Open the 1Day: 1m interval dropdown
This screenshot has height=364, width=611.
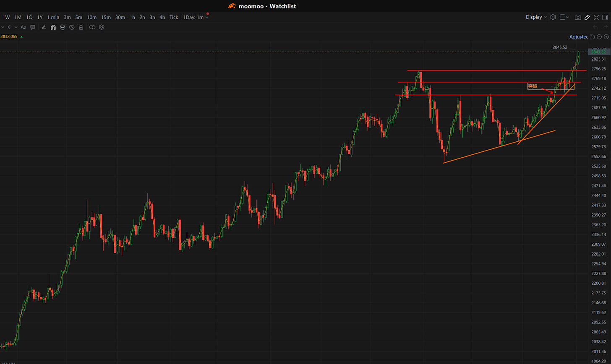[196, 17]
